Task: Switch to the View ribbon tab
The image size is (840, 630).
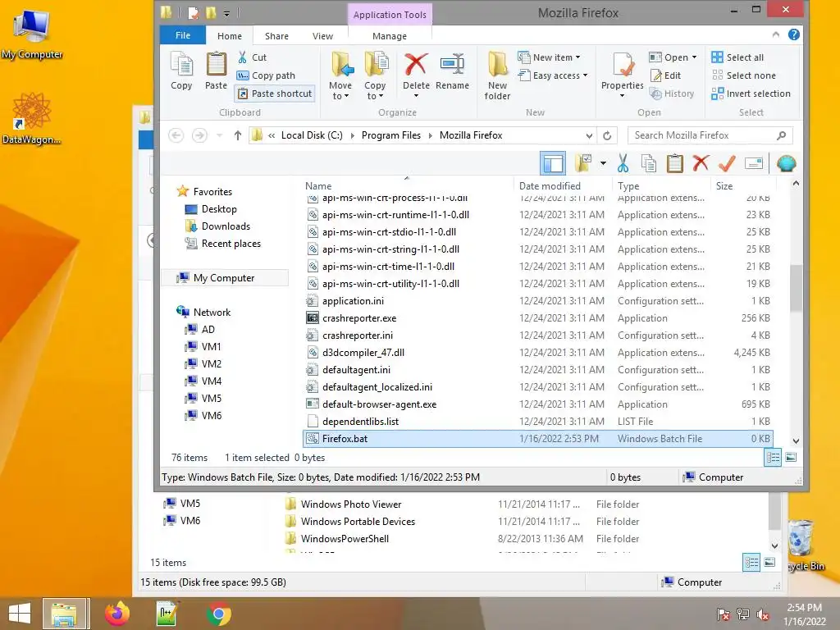Action: pyautogui.click(x=322, y=36)
